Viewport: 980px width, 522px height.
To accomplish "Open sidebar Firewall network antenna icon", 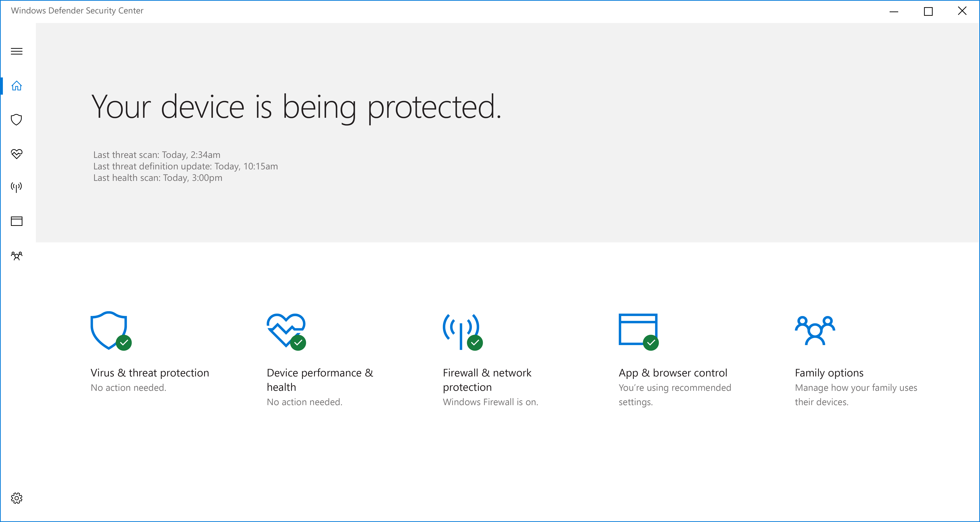I will click(x=16, y=187).
